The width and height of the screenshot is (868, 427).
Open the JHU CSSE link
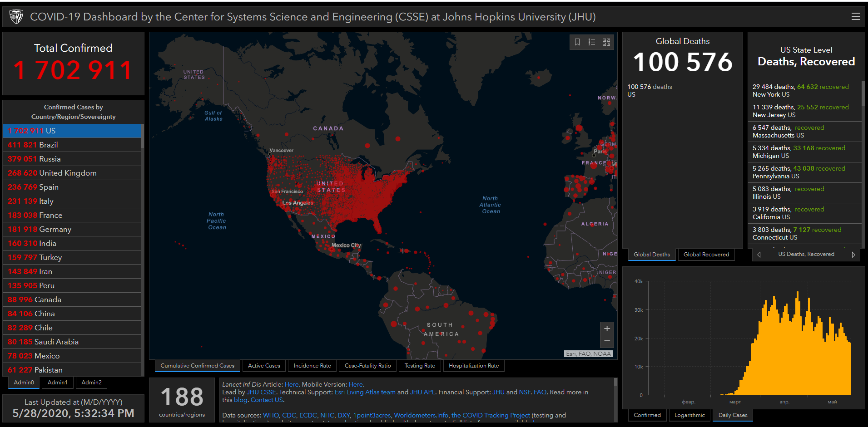tap(261, 392)
